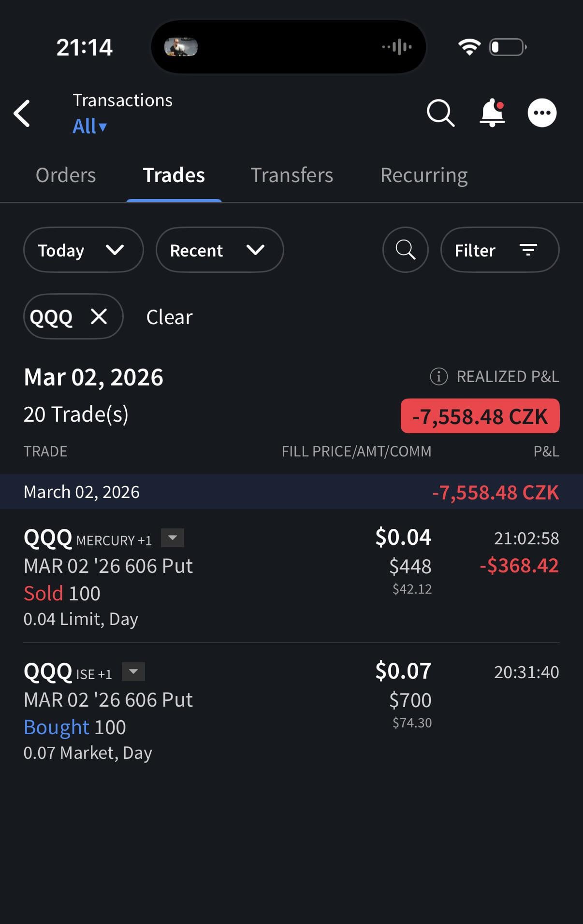
Task: Open the Filter button
Action: (499, 250)
